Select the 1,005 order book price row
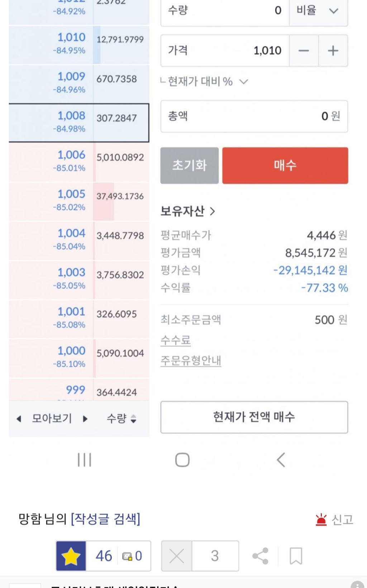367x588 pixels. tap(79, 201)
